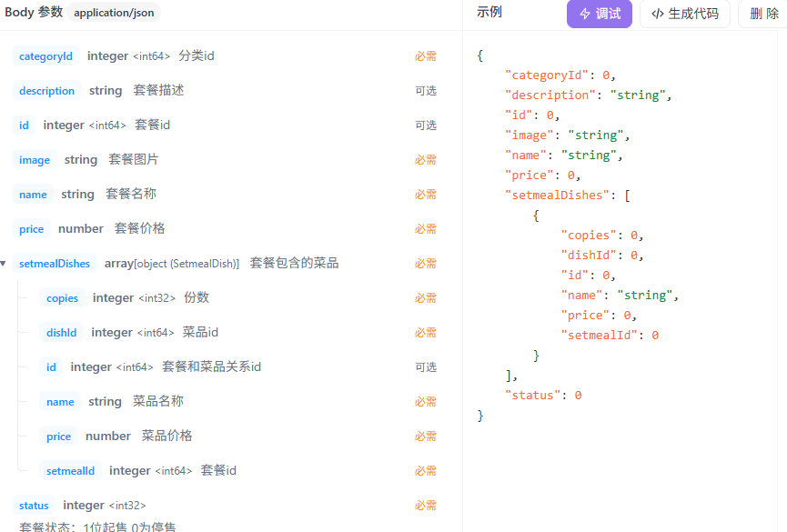
Task: Click 必需 label in categoryId row
Action: (x=426, y=56)
